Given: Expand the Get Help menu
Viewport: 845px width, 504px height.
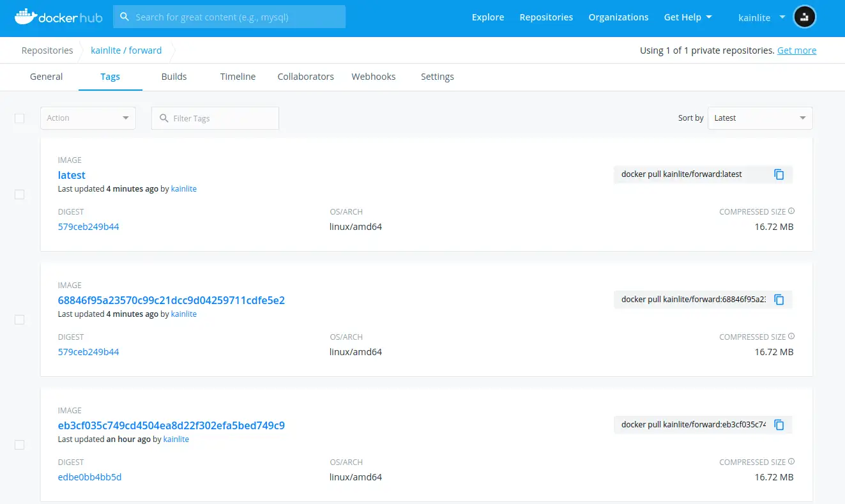Looking at the screenshot, I should [688, 17].
